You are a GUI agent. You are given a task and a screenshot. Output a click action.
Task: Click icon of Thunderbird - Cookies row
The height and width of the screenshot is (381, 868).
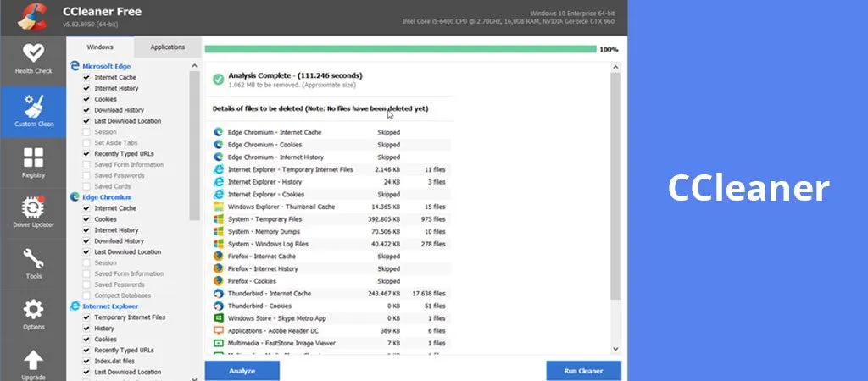point(218,306)
